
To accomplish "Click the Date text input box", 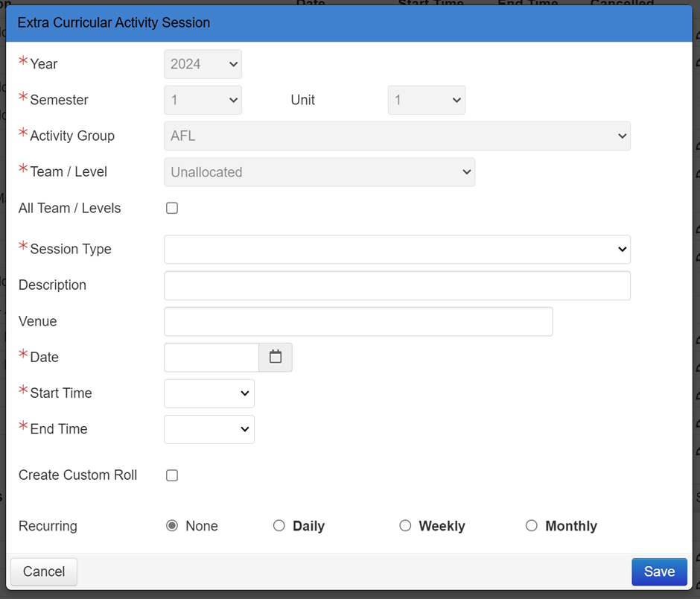I will pos(211,358).
